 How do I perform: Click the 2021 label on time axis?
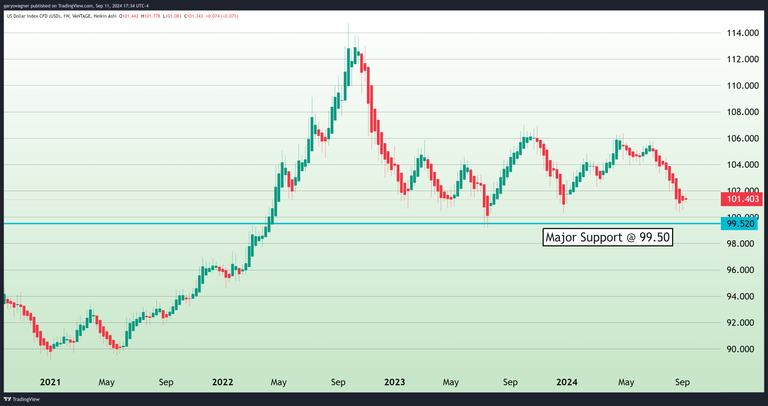[x=49, y=381]
